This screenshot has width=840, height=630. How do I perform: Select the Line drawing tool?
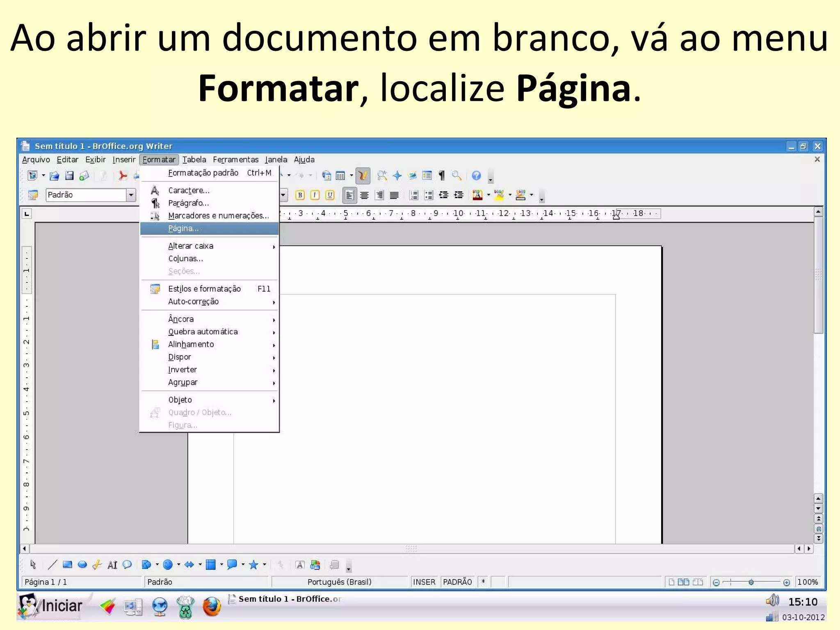coord(52,565)
